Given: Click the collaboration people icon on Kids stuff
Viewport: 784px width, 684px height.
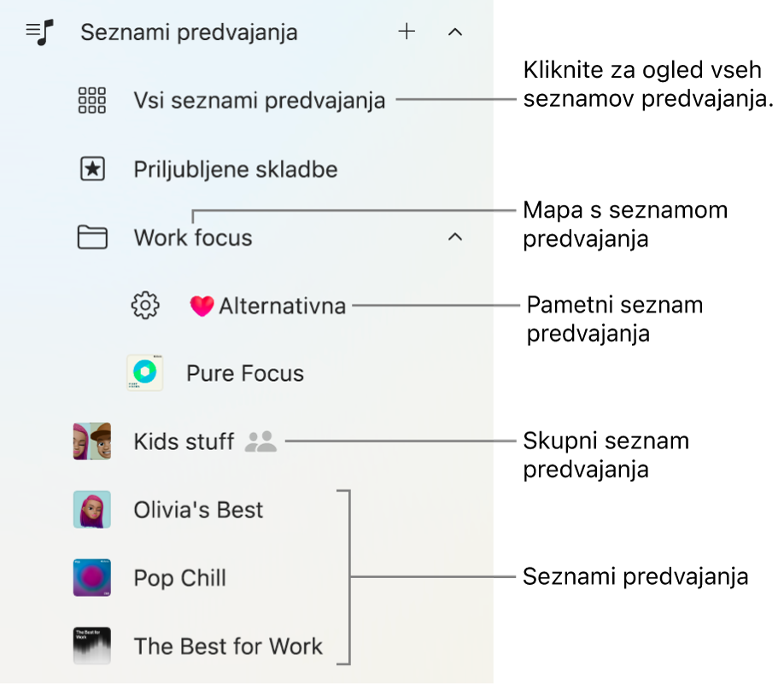Looking at the screenshot, I should click(260, 441).
